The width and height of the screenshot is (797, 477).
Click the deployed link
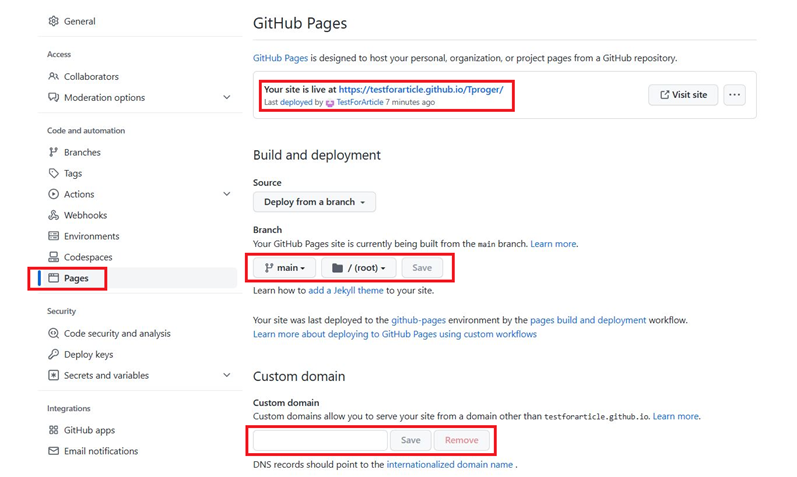(296, 102)
